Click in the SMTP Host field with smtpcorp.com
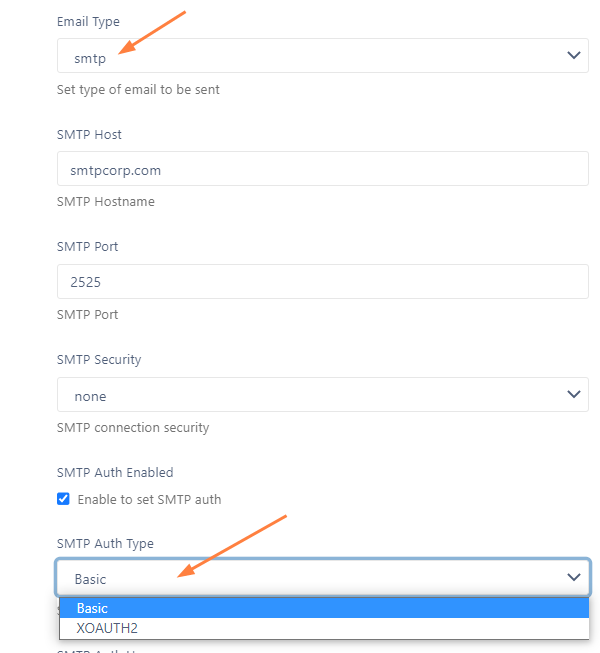This screenshot has height=653, width=600. coord(323,169)
